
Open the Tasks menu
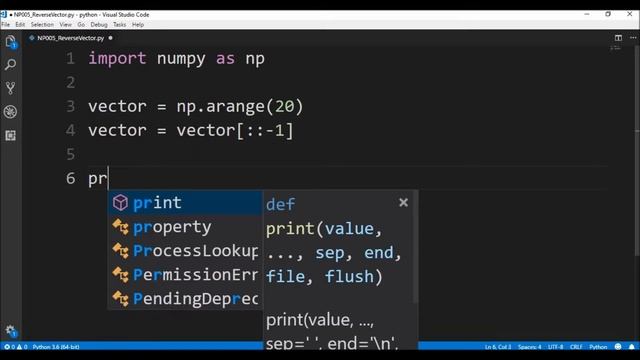(120, 24)
